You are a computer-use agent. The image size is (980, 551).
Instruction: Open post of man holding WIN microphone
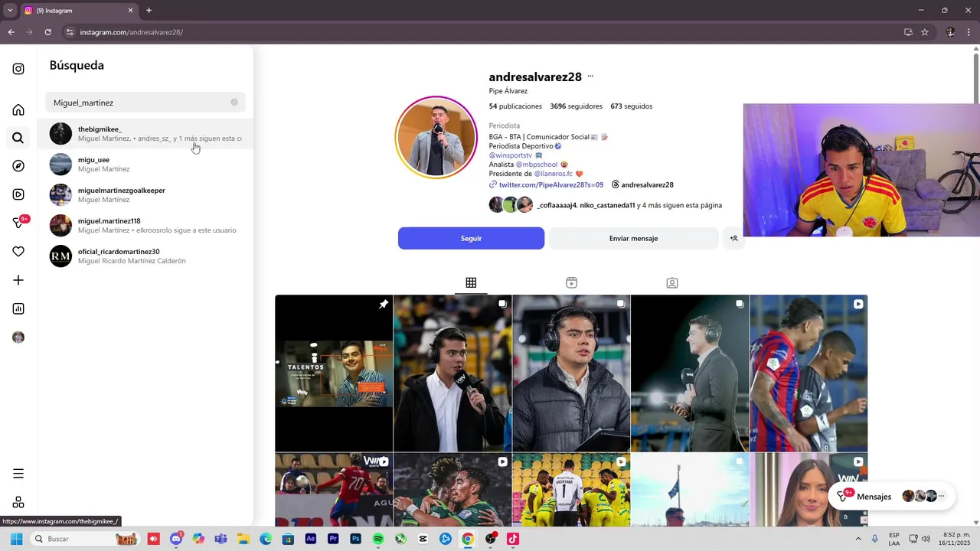(452, 373)
